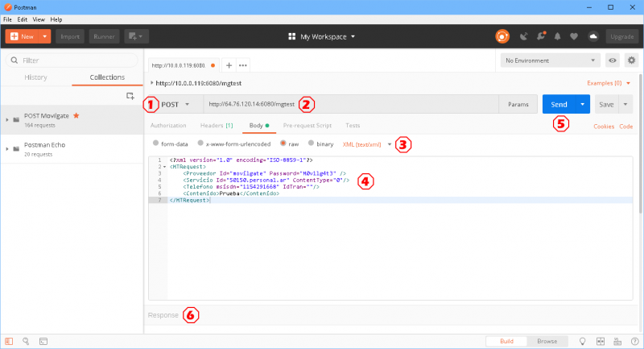Click the orange New button

(x=22, y=36)
